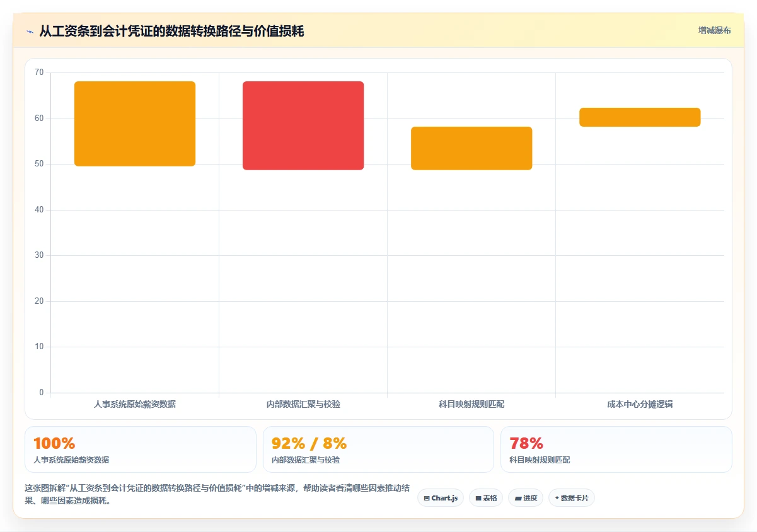Select the red bar for 内部数据汇聚与校验
The height and width of the screenshot is (532, 757).
pyautogui.click(x=303, y=125)
